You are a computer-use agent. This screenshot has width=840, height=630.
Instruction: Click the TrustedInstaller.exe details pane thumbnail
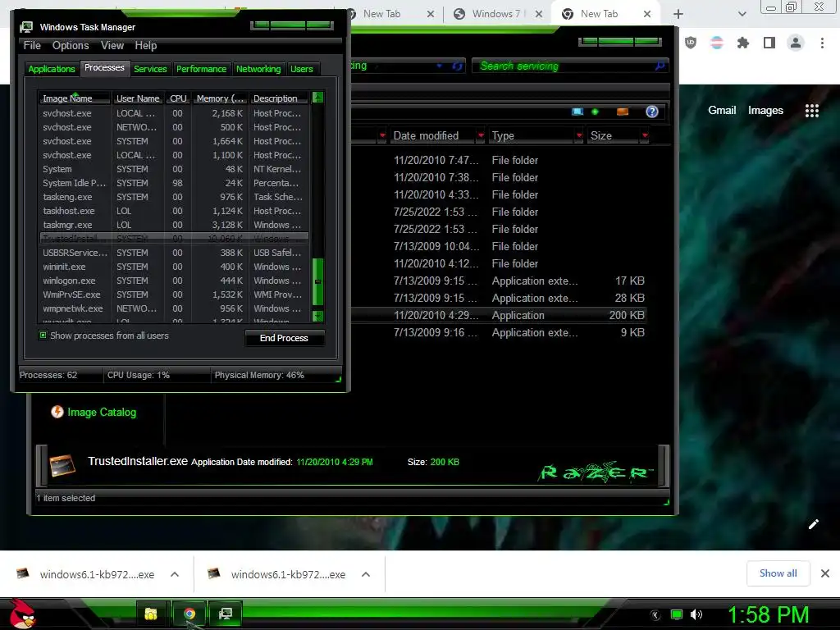coord(62,465)
